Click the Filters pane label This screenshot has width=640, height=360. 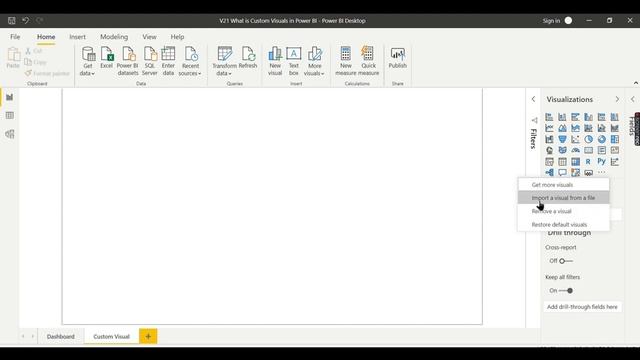point(533,139)
